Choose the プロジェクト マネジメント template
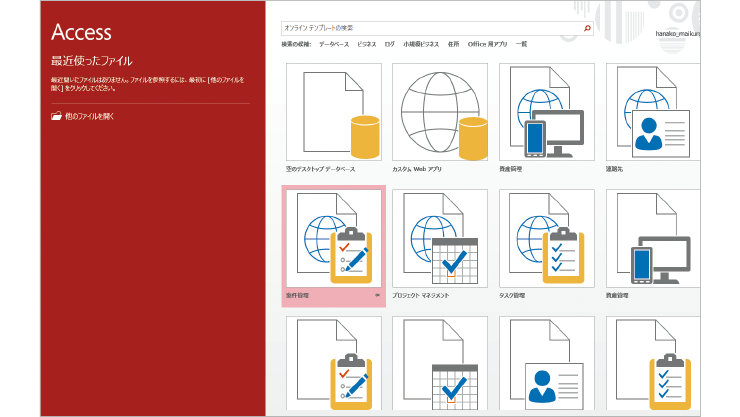 pyautogui.click(x=440, y=238)
